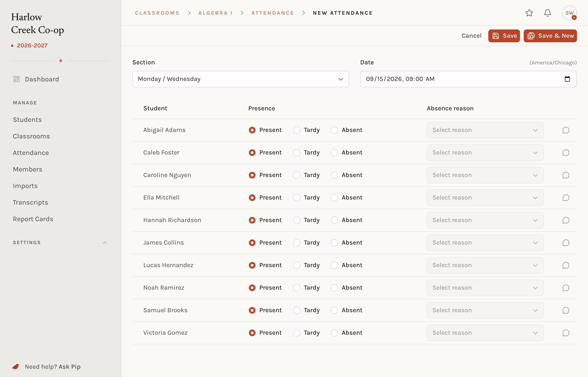Go to Classrooms breadcrumb link
Viewport: 588px width, 377px height.
157,13
